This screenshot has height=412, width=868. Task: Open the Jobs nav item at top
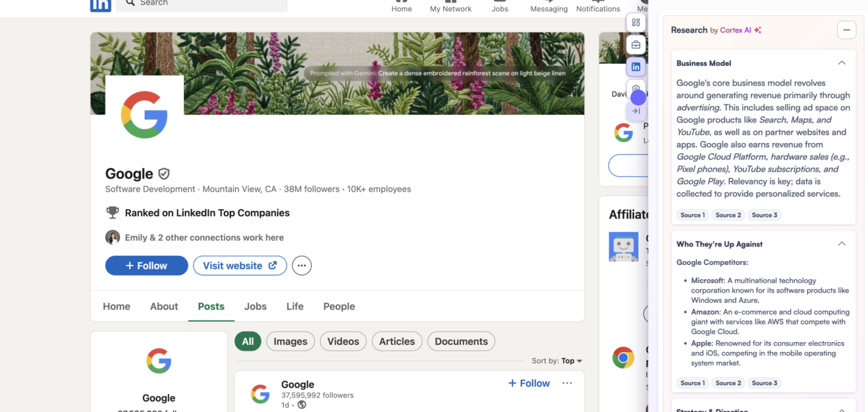tap(500, 7)
